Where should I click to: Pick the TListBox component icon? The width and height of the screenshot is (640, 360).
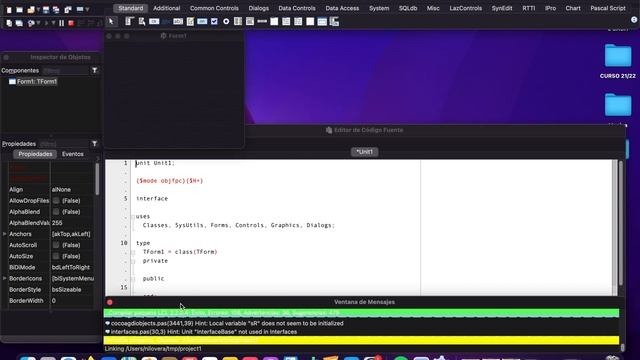[x=238, y=22]
